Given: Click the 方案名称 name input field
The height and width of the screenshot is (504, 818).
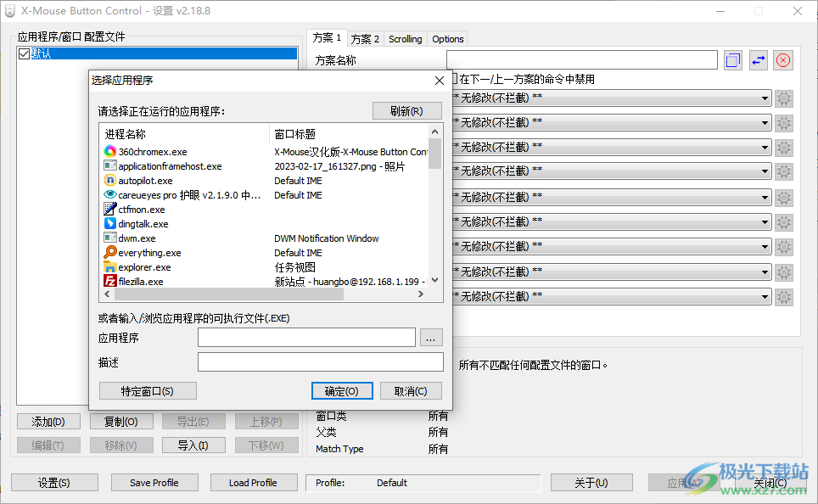Looking at the screenshot, I should 582,60.
